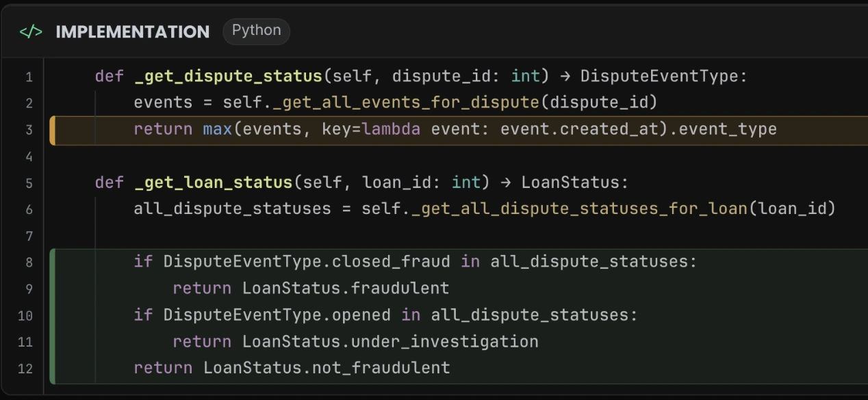Click the green code brackets icon
Image resolution: width=868 pixels, height=400 pixels.
coord(31,32)
